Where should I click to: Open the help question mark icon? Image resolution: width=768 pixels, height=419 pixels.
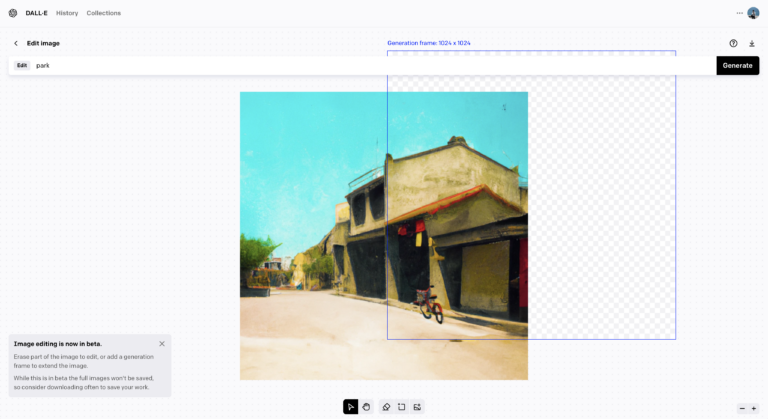click(733, 44)
